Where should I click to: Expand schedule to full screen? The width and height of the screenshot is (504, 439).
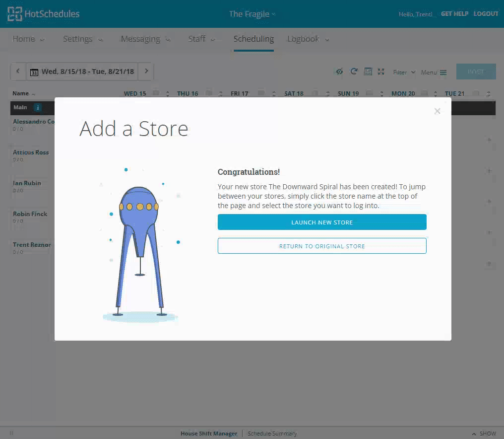tap(381, 72)
